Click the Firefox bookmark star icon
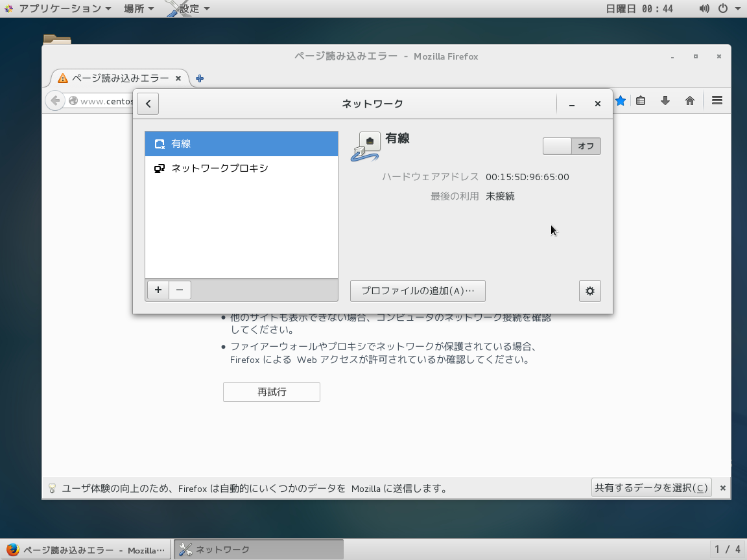747x560 pixels. pyautogui.click(x=621, y=100)
